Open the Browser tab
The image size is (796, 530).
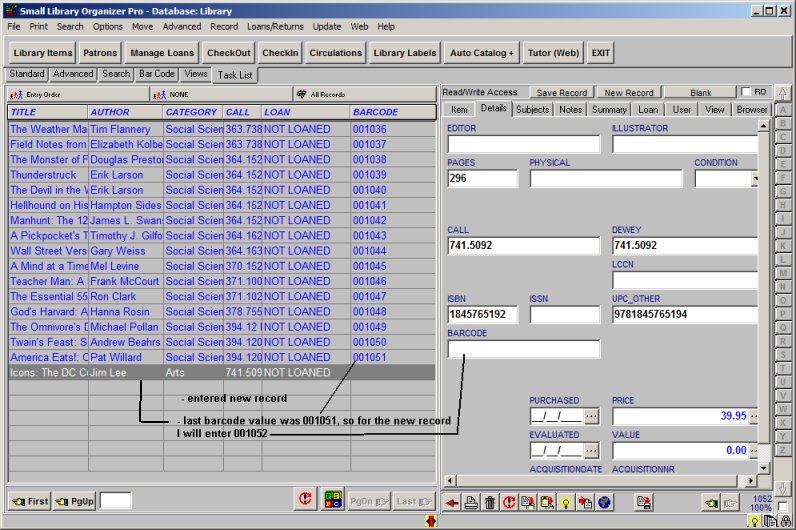[752, 110]
